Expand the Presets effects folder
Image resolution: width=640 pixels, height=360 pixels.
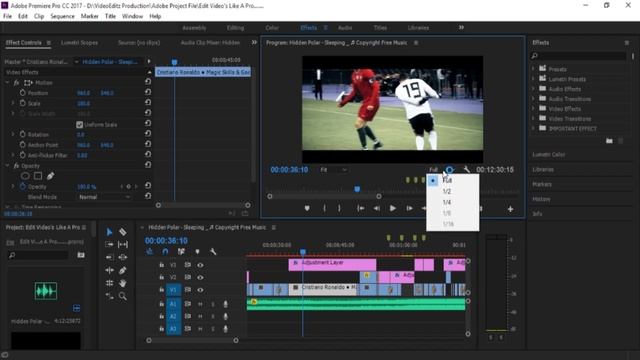pyautogui.click(x=533, y=69)
